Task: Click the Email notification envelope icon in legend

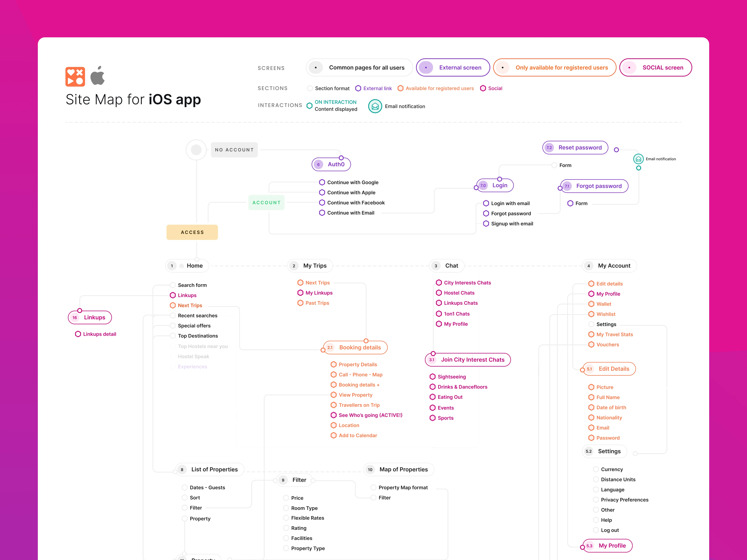Action: pos(375,106)
